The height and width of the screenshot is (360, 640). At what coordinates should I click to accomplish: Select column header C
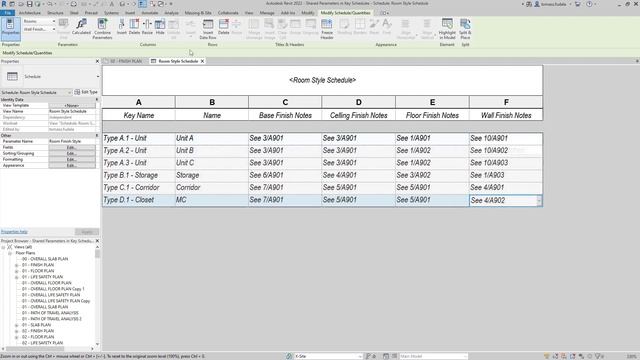(285, 102)
